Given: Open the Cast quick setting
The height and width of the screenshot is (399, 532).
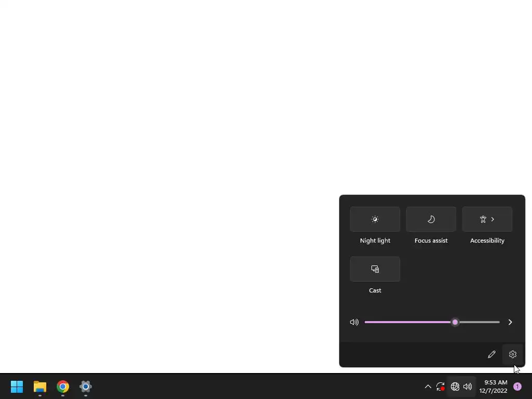Looking at the screenshot, I should coord(375,269).
